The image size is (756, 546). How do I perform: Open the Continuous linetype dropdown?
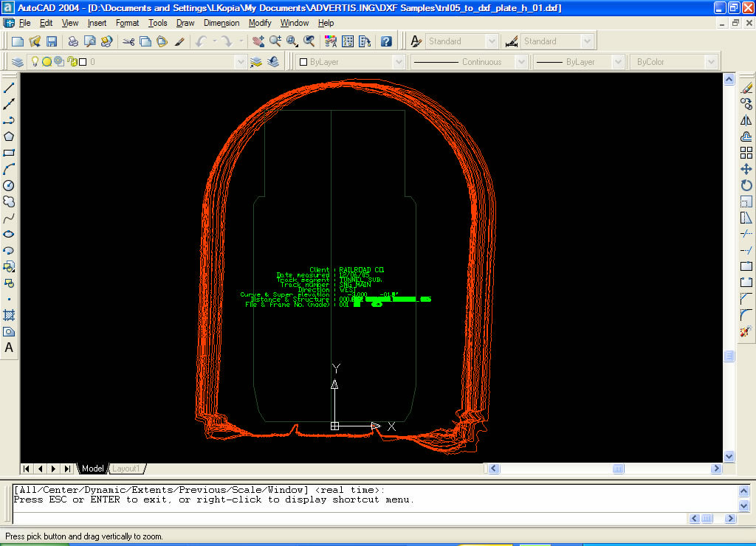point(520,62)
